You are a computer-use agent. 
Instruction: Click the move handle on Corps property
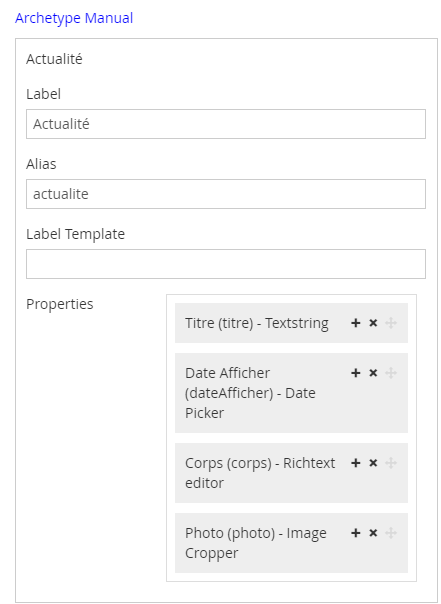pos(391,463)
